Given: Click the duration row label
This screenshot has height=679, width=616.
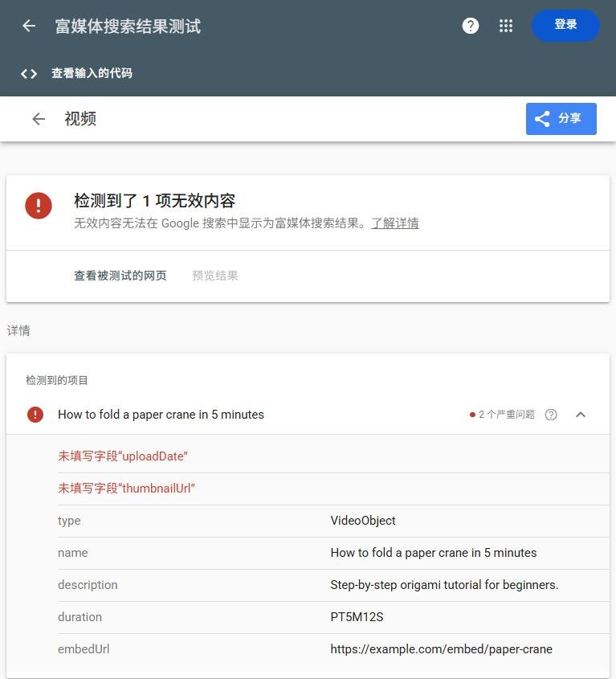Looking at the screenshot, I should point(80,616).
